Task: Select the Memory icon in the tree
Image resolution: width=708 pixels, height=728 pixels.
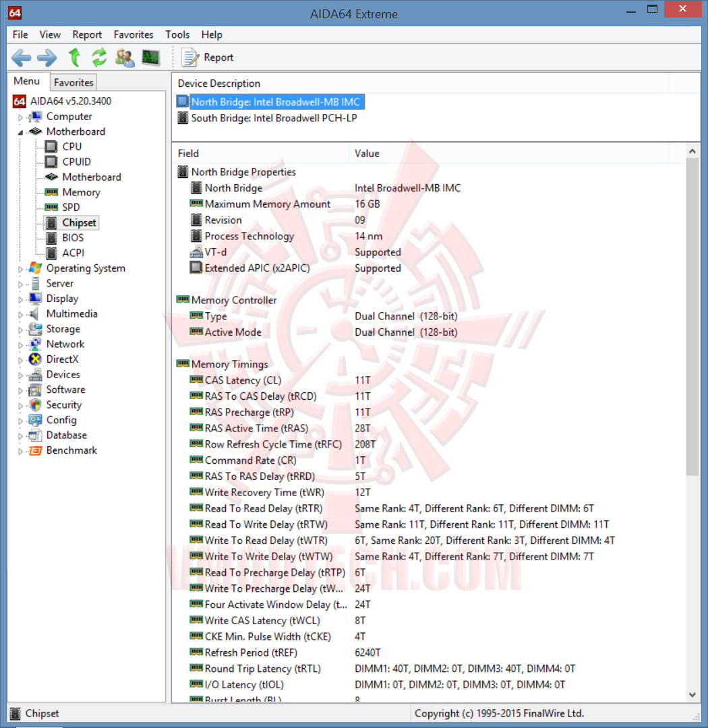Action: tap(51, 192)
